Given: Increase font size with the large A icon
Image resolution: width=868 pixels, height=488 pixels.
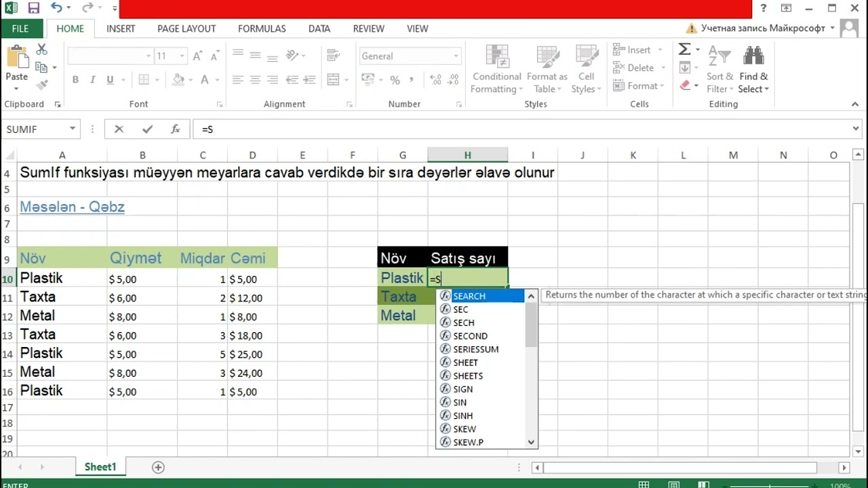Looking at the screenshot, I should 197,56.
